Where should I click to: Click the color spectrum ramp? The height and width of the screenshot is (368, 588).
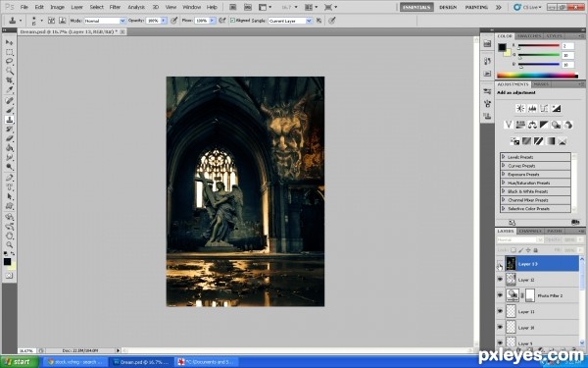[537, 76]
